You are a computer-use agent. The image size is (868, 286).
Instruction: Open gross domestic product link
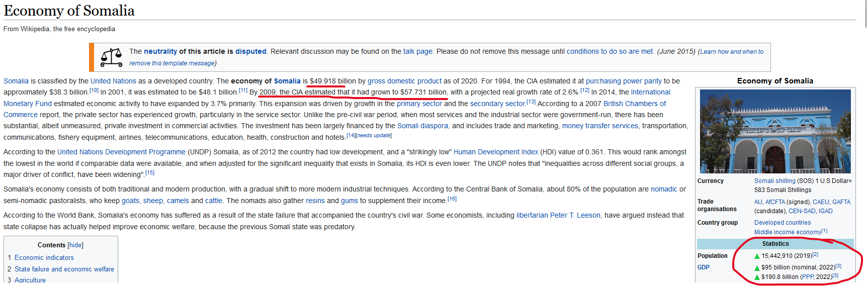(404, 81)
